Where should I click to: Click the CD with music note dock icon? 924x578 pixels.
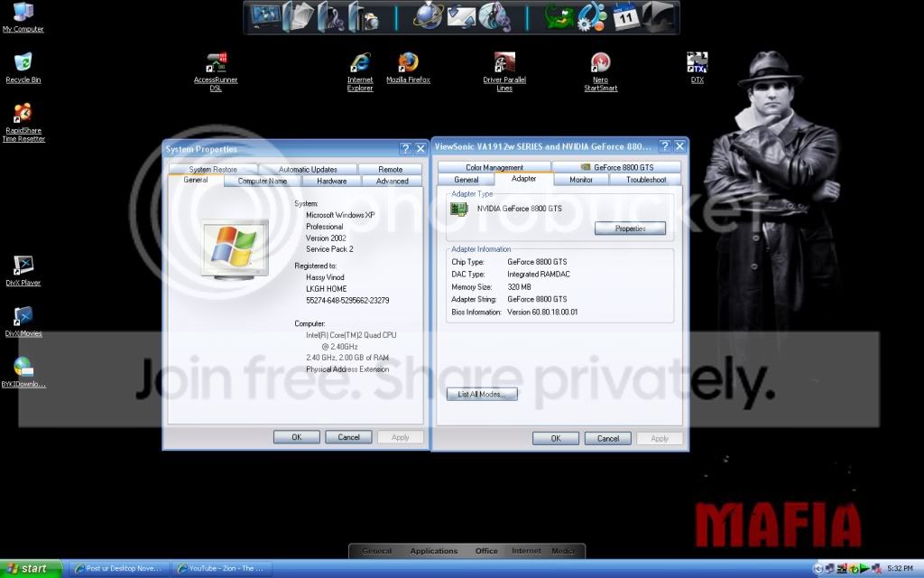[494, 16]
